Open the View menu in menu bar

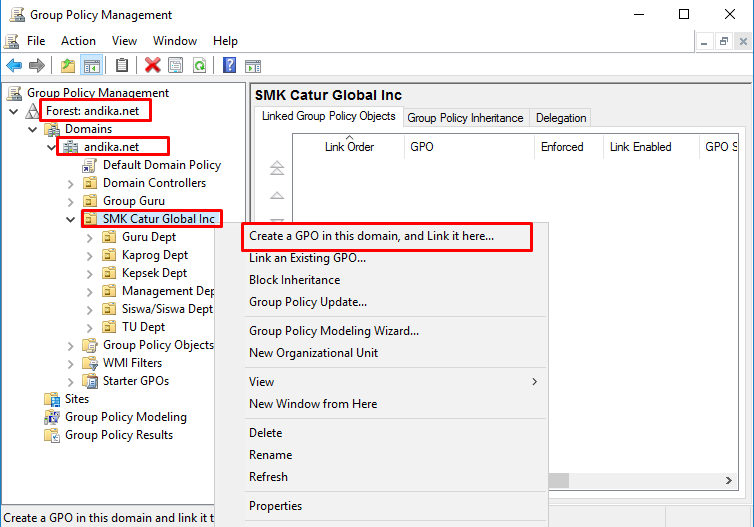(125, 41)
